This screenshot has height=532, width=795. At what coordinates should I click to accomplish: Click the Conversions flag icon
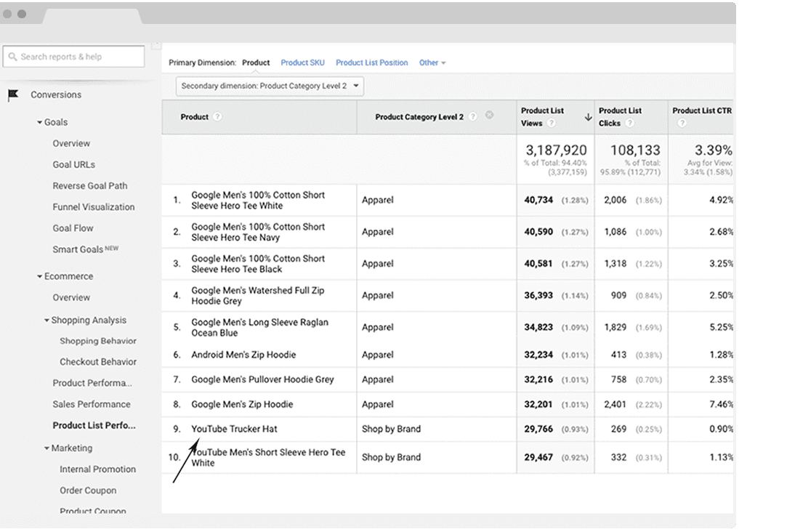pyautogui.click(x=13, y=94)
